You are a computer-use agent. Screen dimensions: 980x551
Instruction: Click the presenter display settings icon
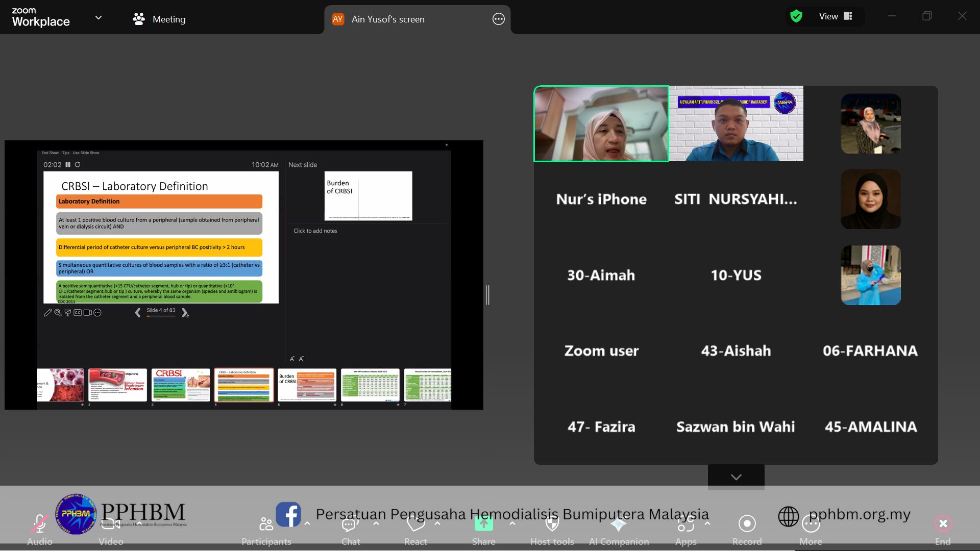point(67,313)
